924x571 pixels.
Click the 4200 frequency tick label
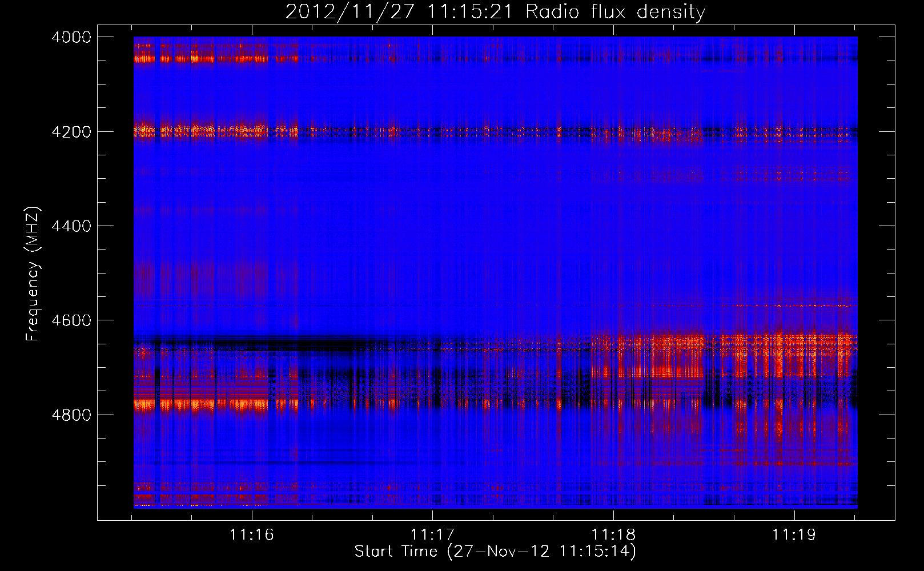point(71,131)
